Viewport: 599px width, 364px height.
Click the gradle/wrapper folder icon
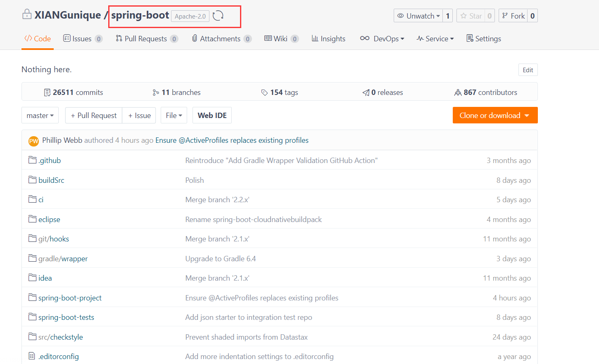32,258
